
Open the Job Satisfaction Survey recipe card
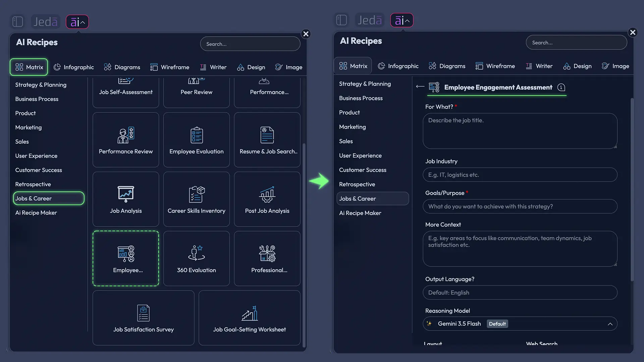[144, 318]
